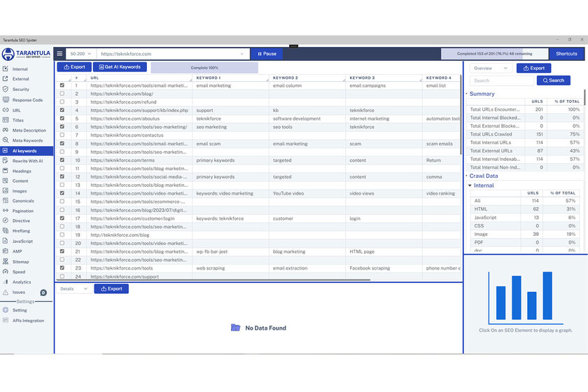Click the Issues warning icon
Viewport: 588px width, 392px height.
[6, 292]
